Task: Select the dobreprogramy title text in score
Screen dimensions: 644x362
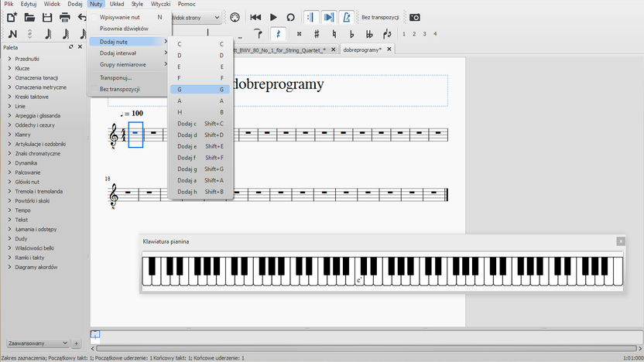Action: tap(278, 84)
